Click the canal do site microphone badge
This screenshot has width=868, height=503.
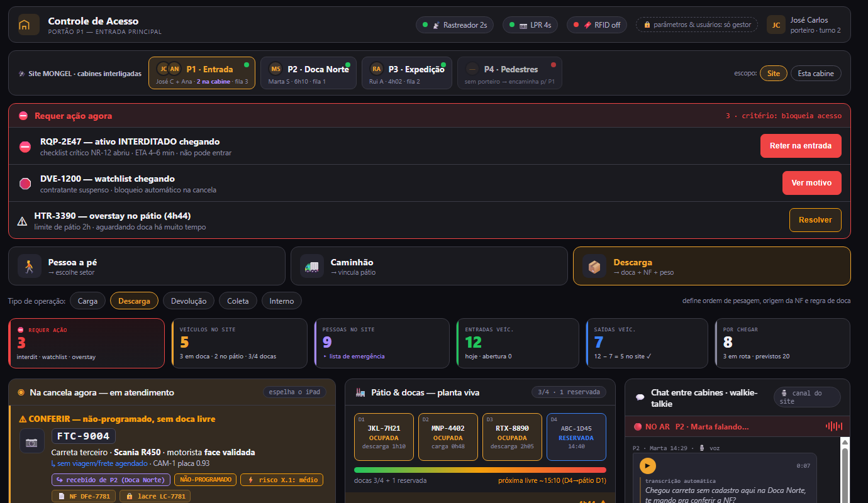[807, 397]
